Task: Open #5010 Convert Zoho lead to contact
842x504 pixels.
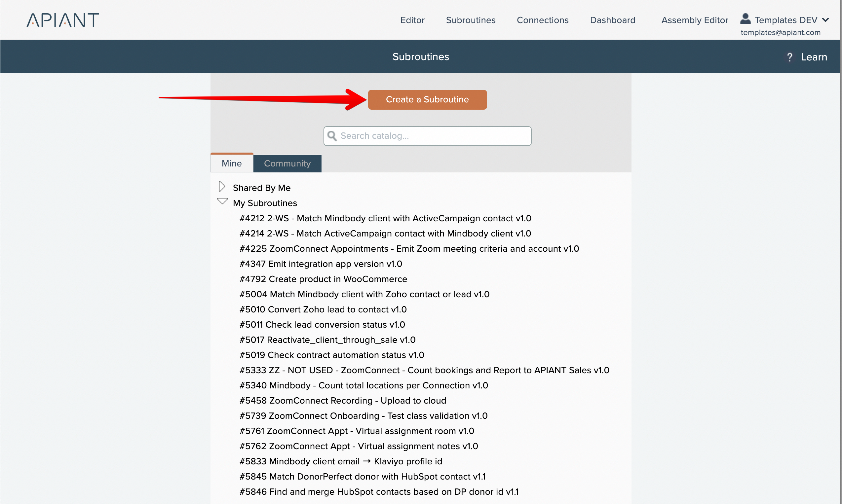Action: (323, 309)
